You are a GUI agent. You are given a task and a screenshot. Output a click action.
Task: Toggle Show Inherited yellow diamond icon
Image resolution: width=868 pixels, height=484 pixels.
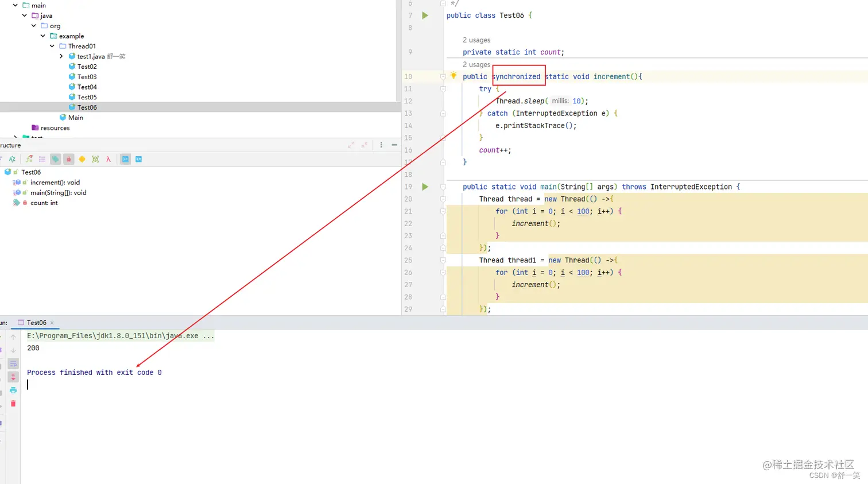coord(82,160)
